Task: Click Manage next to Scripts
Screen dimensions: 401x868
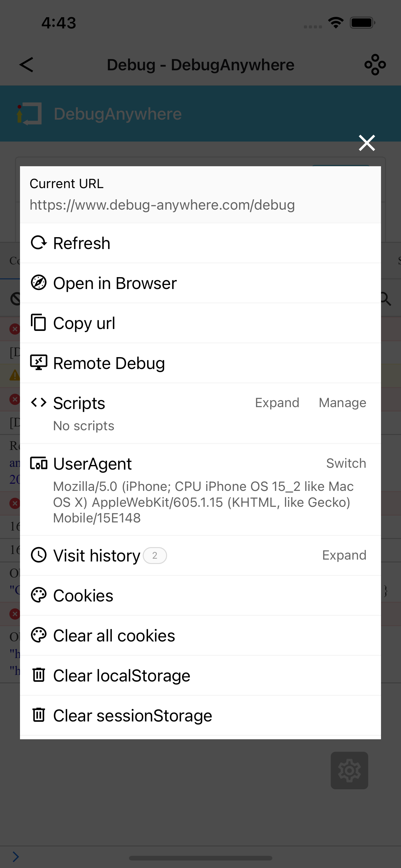Action: tap(342, 403)
